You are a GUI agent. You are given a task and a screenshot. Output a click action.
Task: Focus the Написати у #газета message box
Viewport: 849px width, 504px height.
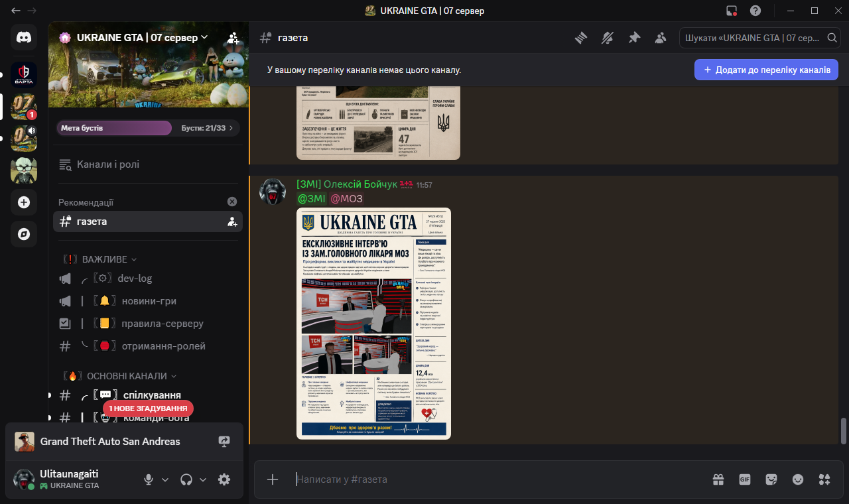pyautogui.click(x=497, y=479)
